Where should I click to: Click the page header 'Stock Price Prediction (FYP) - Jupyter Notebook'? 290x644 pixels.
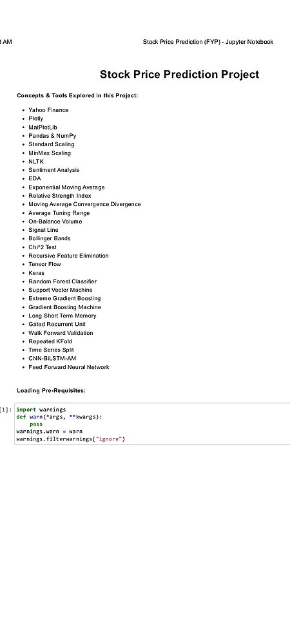[x=208, y=42]
